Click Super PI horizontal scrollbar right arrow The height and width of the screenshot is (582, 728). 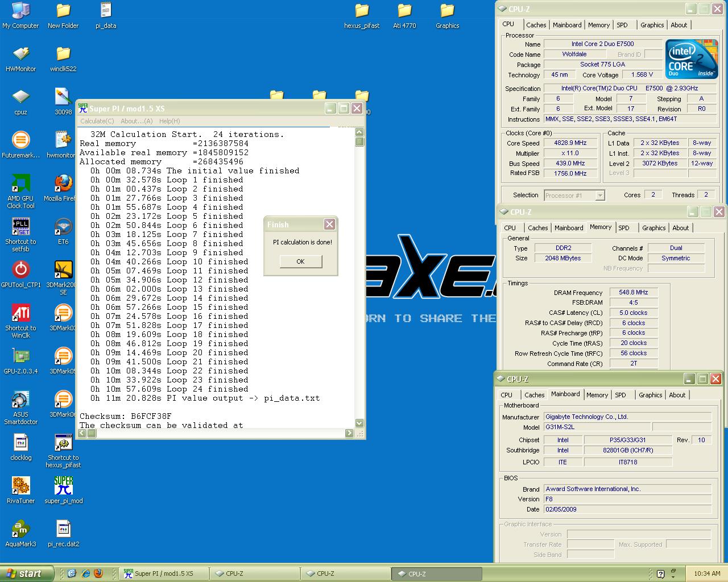click(x=349, y=433)
